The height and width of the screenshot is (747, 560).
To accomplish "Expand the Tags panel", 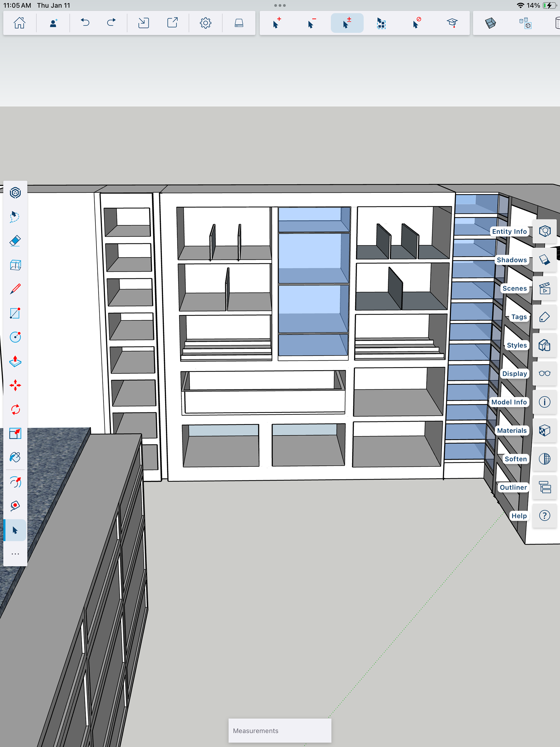I will [x=545, y=317].
